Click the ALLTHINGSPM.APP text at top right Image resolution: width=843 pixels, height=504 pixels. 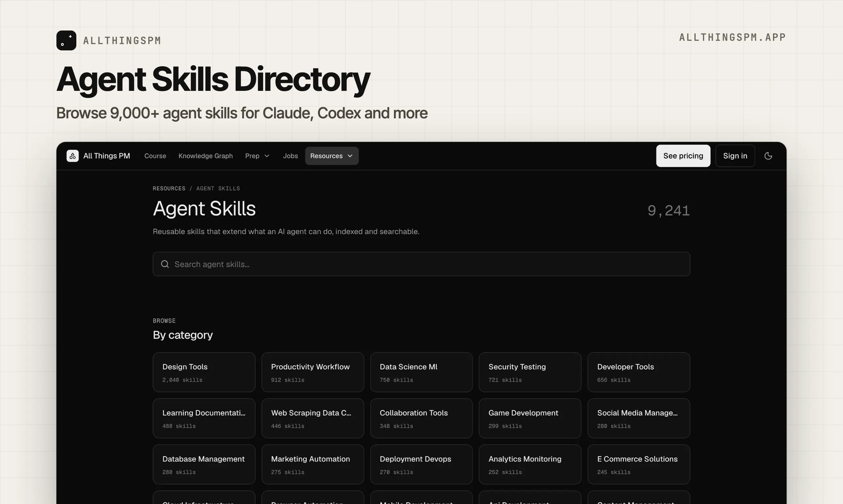point(732,37)
